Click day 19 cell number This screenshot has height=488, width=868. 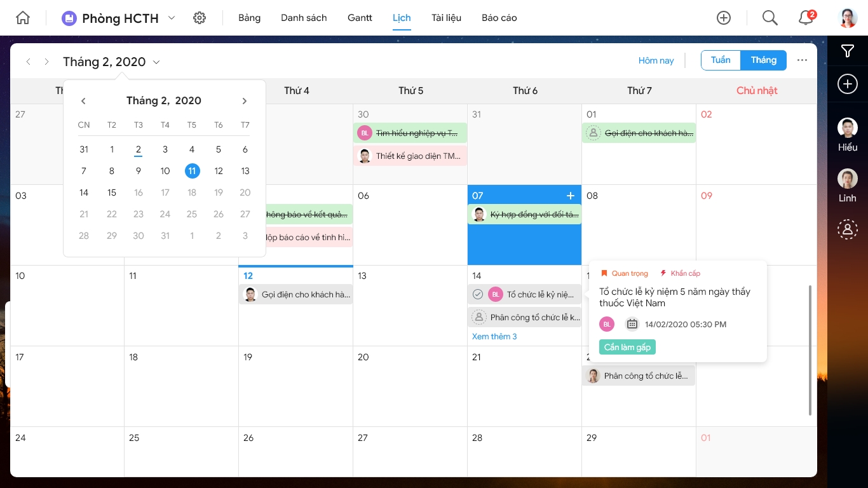point(248,357)
